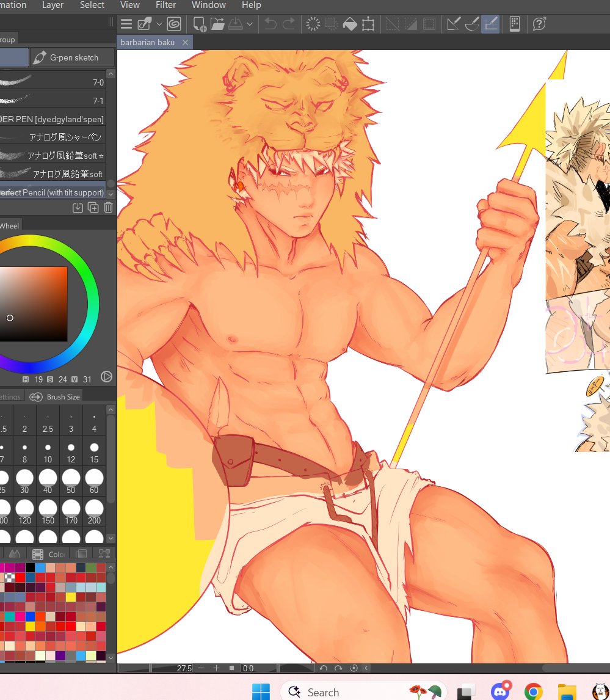The width and height of the screenshot is (610, 700).
Task: Delete the current sub tool
Action: [x=109, y=208]
